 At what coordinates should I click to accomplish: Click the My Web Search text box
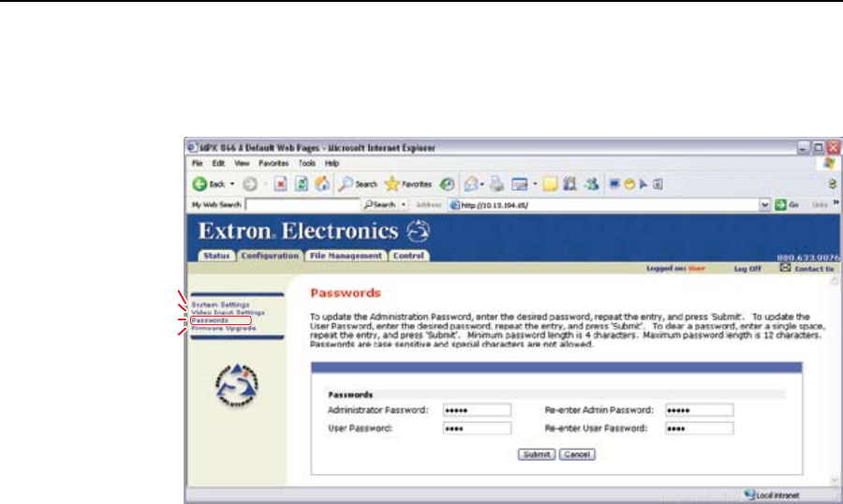point(303,205)
